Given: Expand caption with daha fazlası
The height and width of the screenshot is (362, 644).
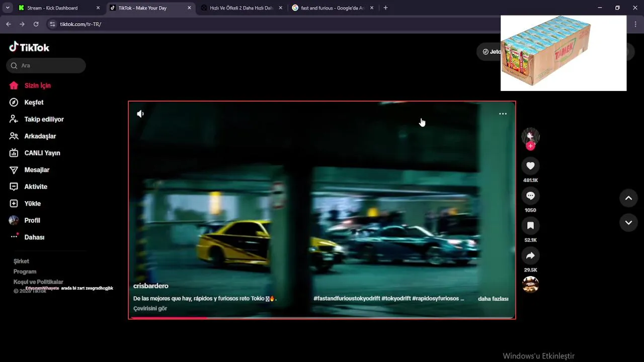Looking at the screenshot, I should pos(493,299).
